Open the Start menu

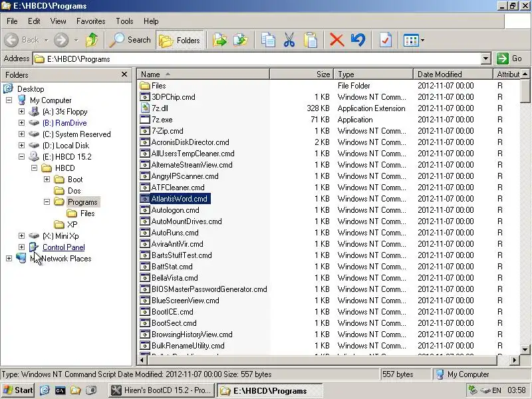(18, 390)
